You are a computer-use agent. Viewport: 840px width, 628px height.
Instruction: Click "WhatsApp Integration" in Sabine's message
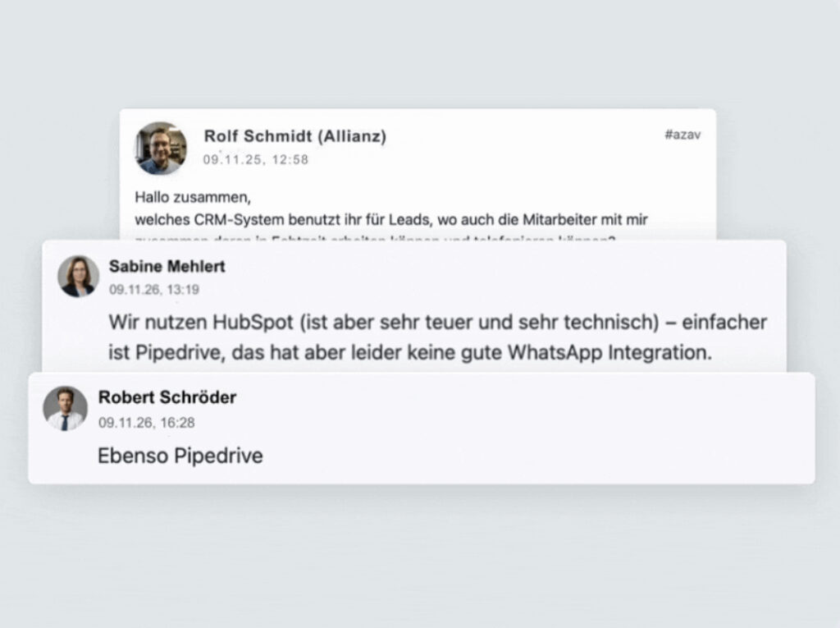[612, 353]
